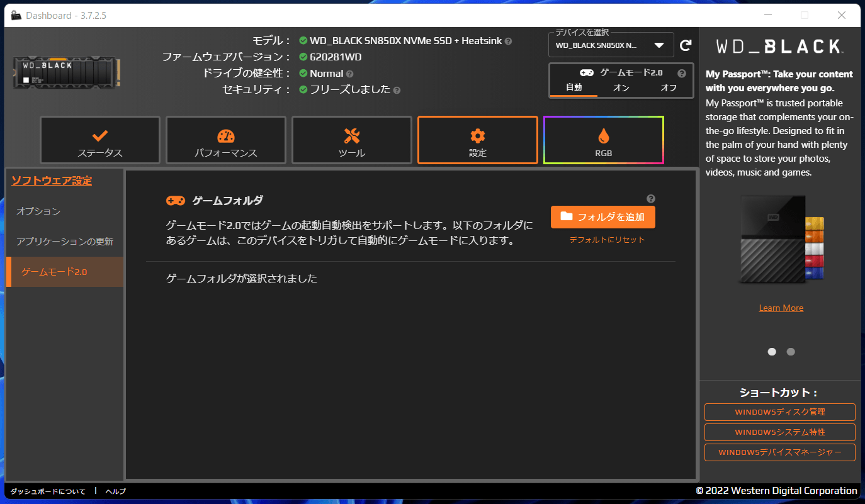
Task: Click green check icon beside model
Action: point(303,41)
